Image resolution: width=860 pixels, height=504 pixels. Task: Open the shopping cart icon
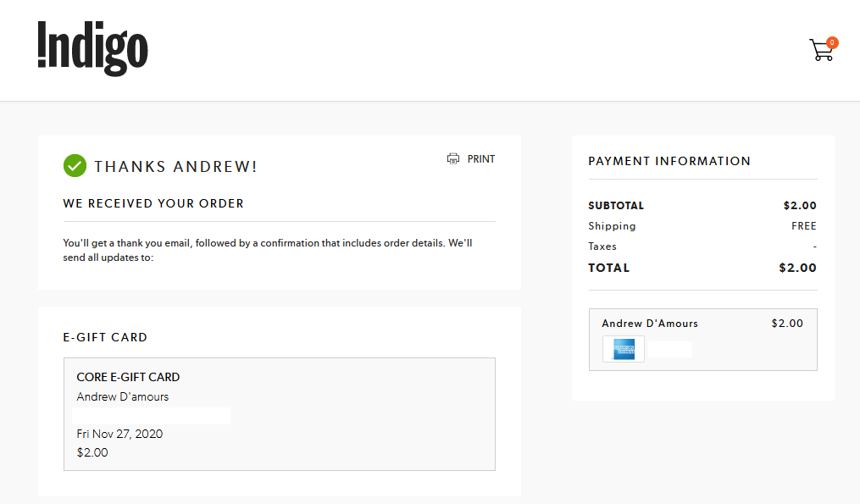pyautogui.click(x=822, y=50)
